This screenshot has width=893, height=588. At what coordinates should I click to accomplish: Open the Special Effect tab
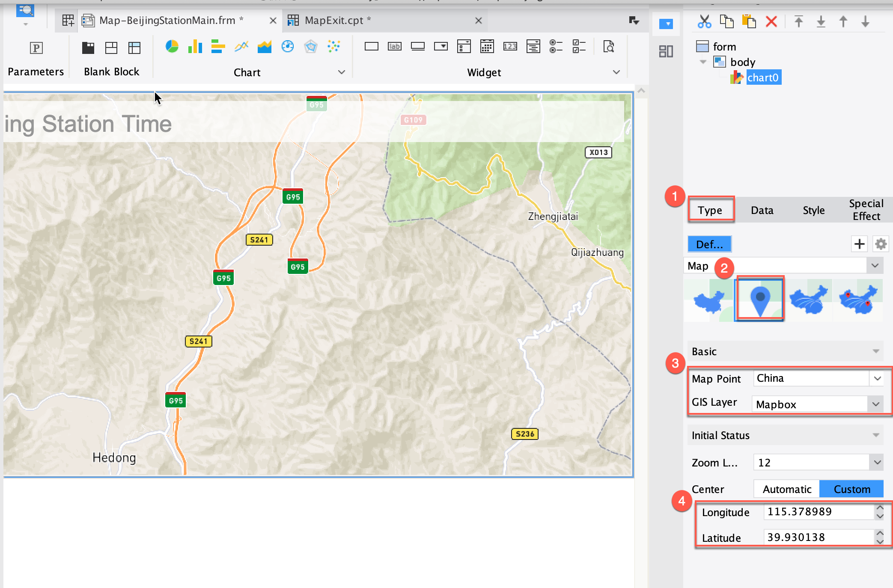866,210
